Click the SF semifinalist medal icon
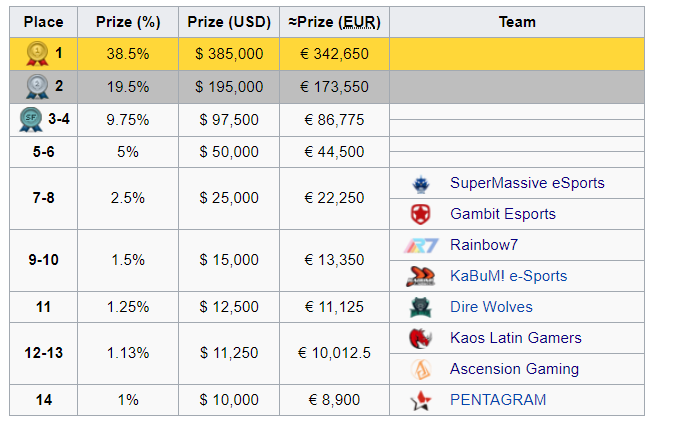Screen dimensions: 678x429 click(31, 120)
